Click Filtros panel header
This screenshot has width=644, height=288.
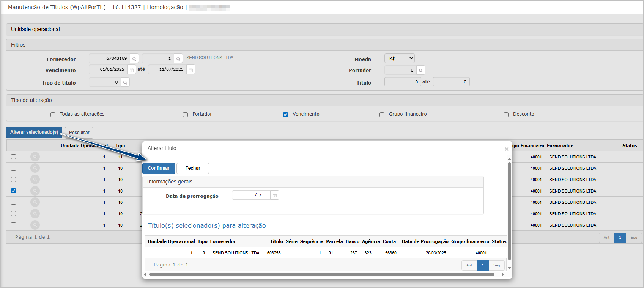tap(324, 45)
